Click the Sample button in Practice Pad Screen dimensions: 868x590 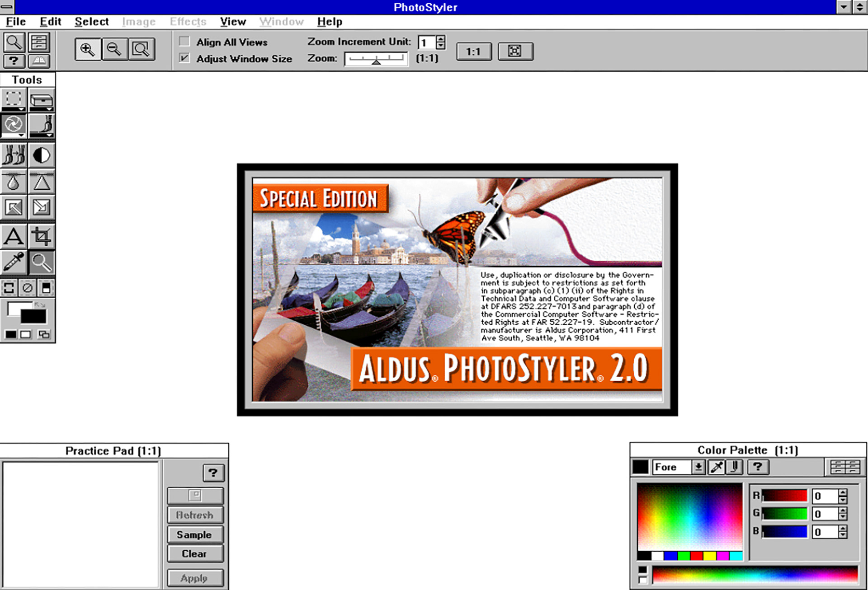pyautogui.click(x=195, y=534)
